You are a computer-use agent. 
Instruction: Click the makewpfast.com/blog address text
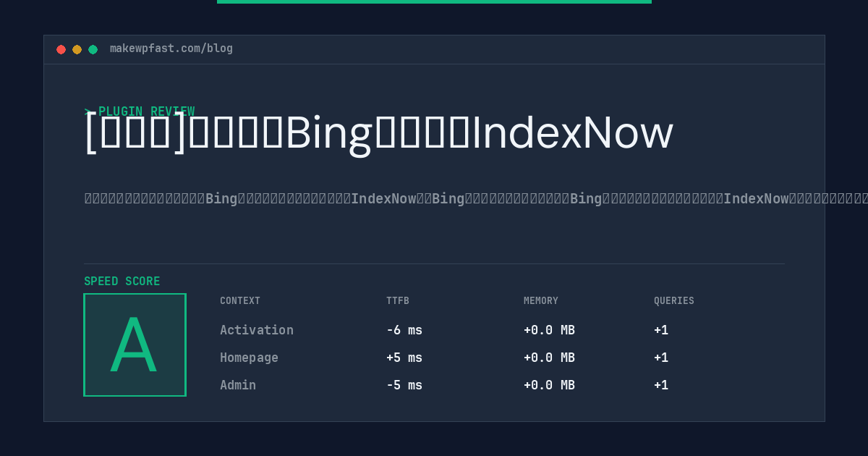[x=171, y=48]
